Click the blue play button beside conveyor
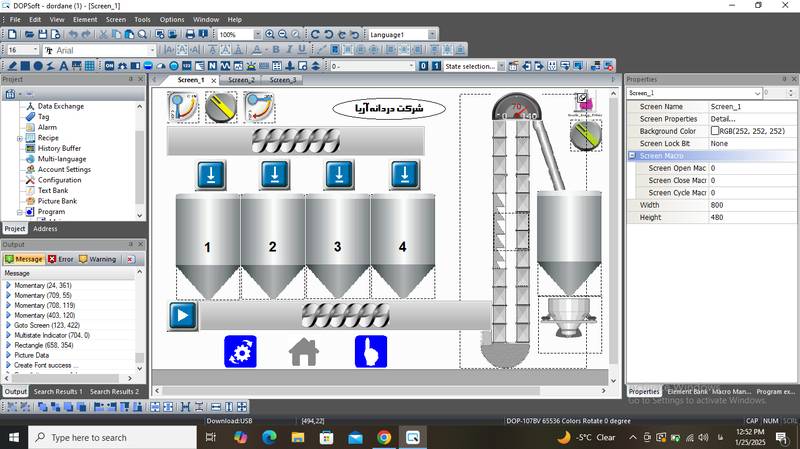 click(x=182, y=316)
